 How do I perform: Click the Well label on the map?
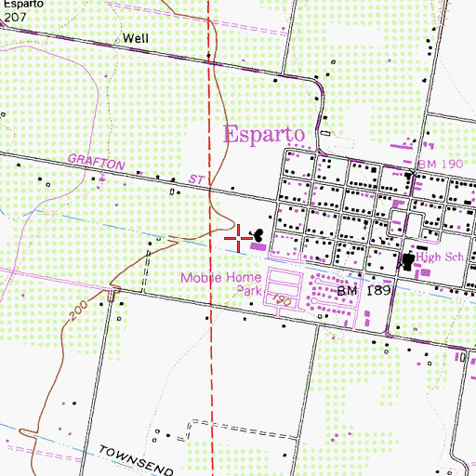pos(136,38)
